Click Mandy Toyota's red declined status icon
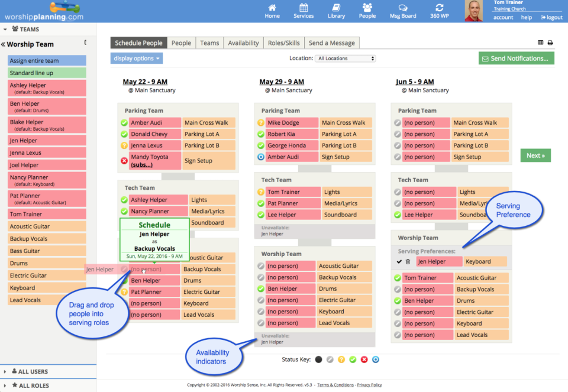This screenshot has width=568, height=392. tap(124, 161)
